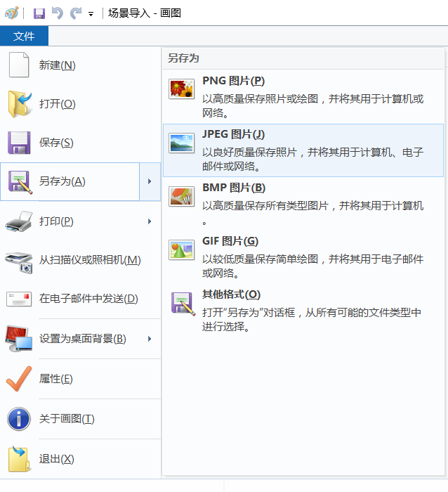Open 属性(E) image properties

(55, 379)
